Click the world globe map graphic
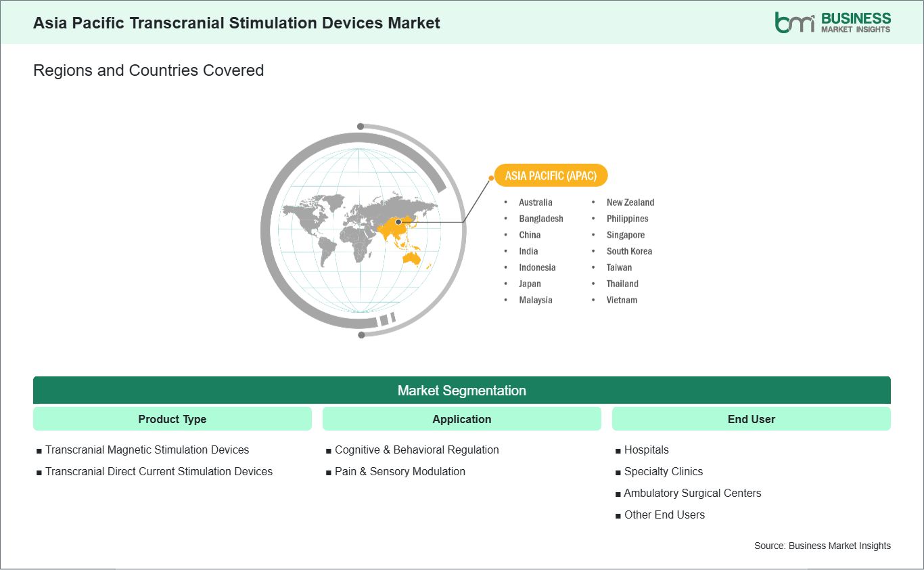The image size is (924, 570). [x=362, y=230]
